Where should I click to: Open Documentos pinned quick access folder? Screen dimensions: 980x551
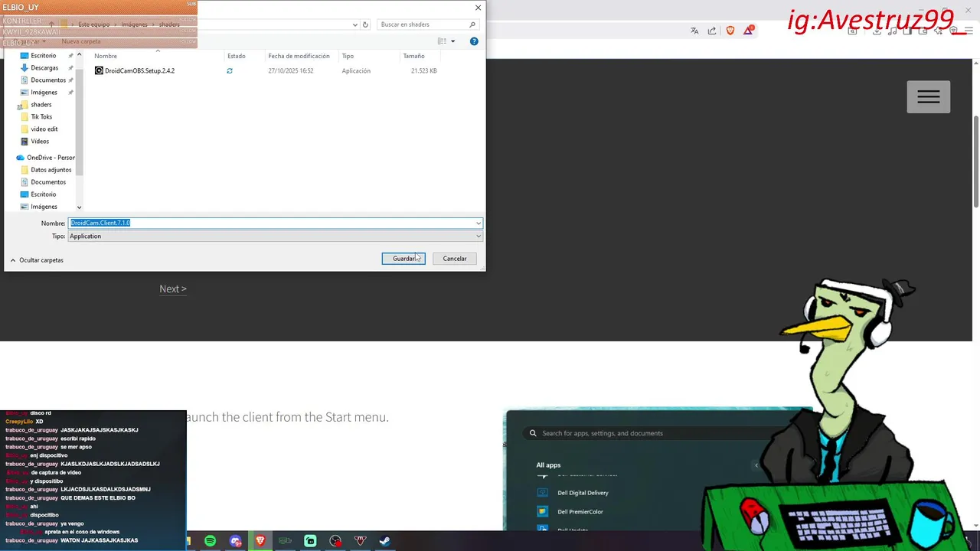tap(48, 80)
